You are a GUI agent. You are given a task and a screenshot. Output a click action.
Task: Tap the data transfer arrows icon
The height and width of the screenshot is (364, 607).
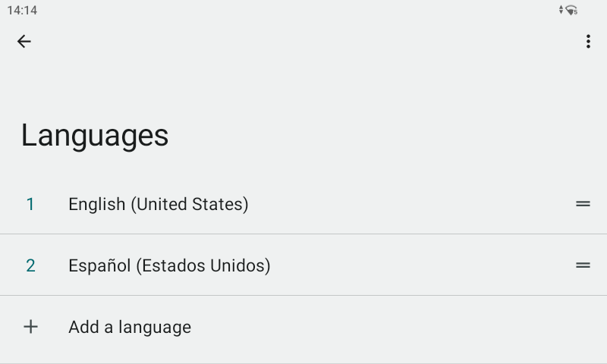561,10
